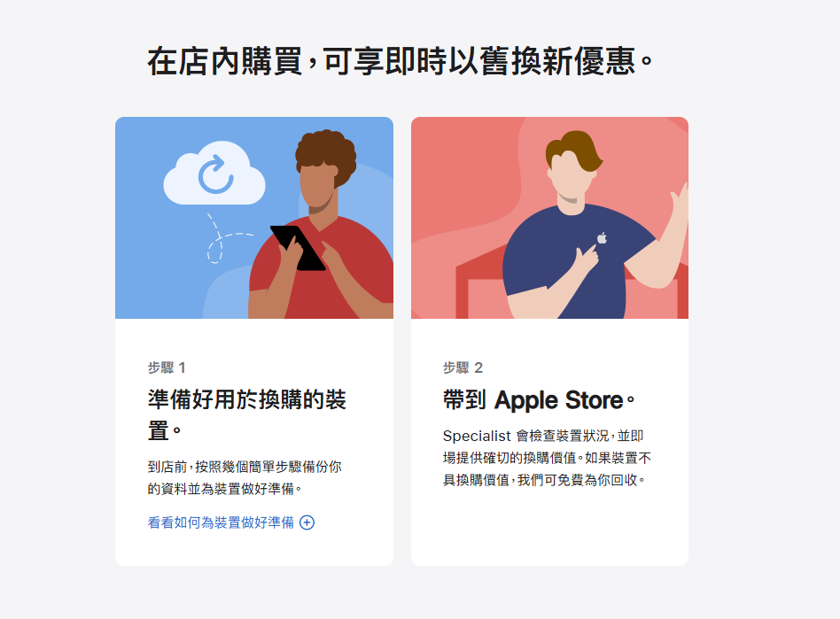
Task: Click the curly-haired person in the red shirt
Action: click(x=321, y=225)
